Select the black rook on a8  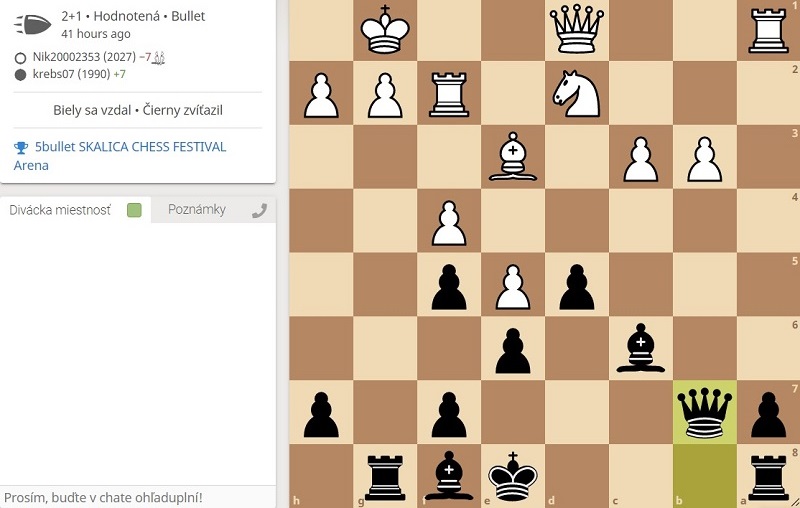tap(768, 476)
